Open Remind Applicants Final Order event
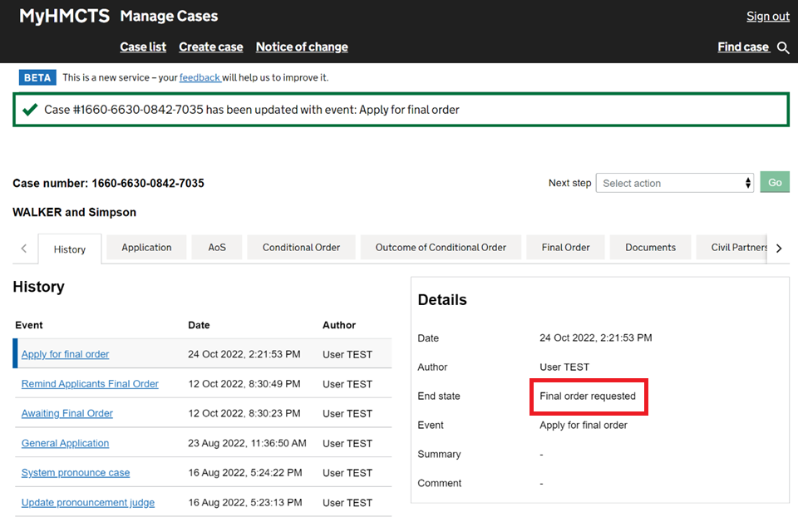Viewport: 798px width, 532px height. coord(90,384)
